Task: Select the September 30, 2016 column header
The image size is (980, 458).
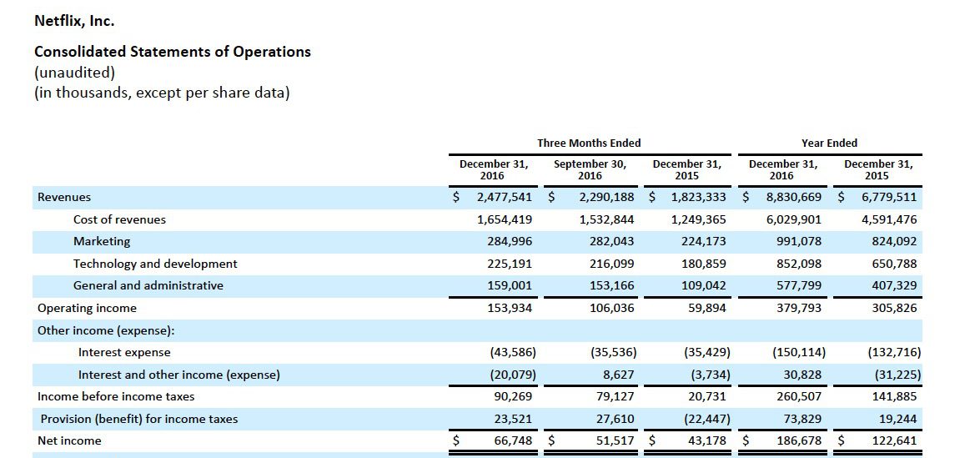Action: coord(590,170)
